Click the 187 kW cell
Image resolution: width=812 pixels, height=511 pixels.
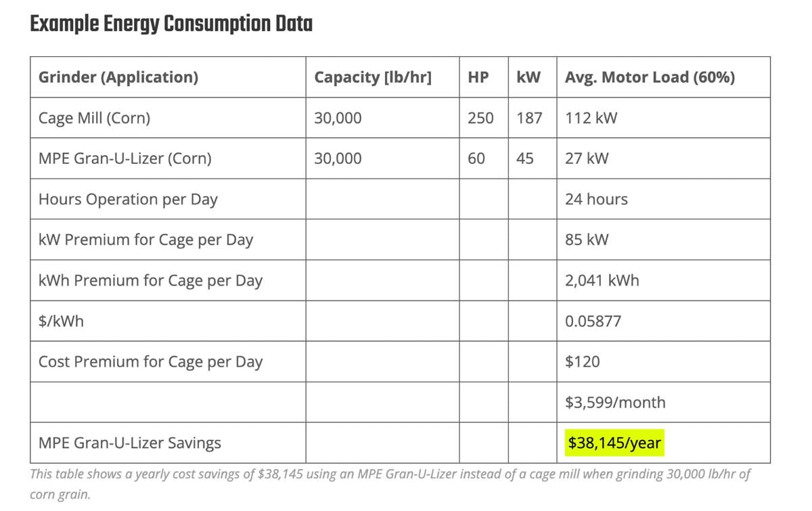pyautogui.click(x=529, y=118)
